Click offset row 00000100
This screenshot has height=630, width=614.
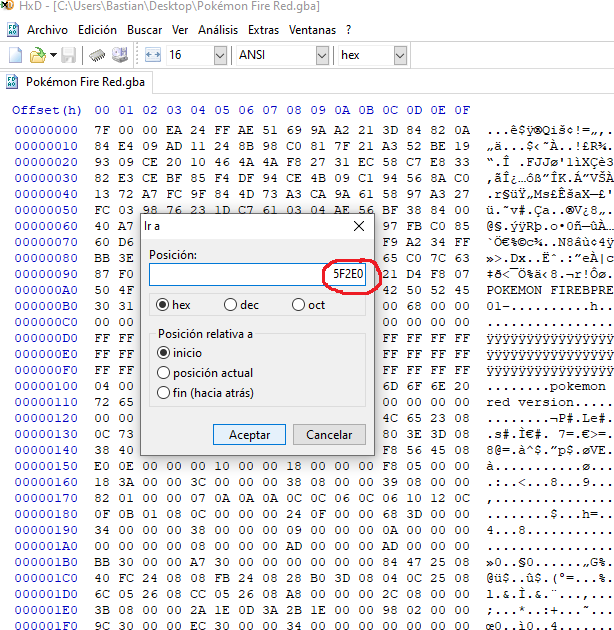46,386
